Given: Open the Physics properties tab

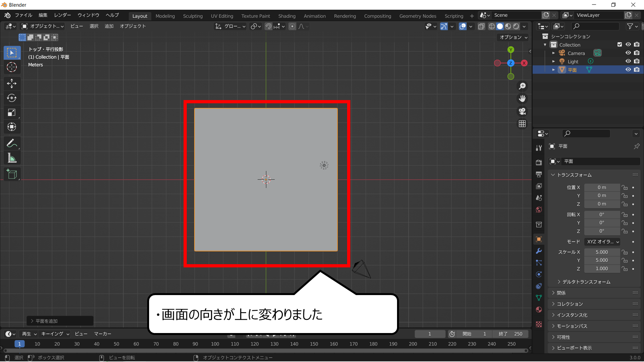Looking at the screenshot, I should pos(539,274).
